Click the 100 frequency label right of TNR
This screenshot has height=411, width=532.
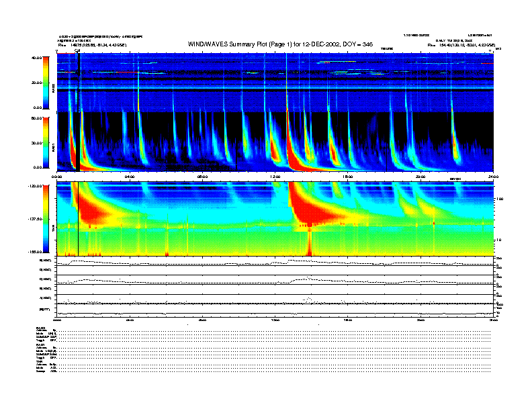pos(500,199)
